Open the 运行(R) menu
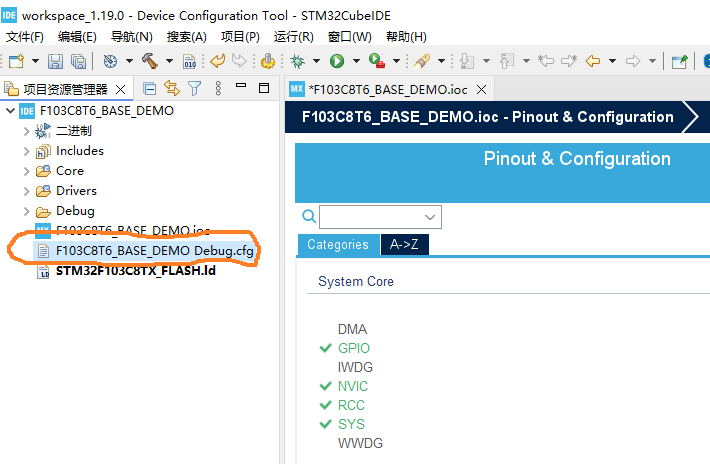Viewport: 710px width, 464px height. pos(293,37)
